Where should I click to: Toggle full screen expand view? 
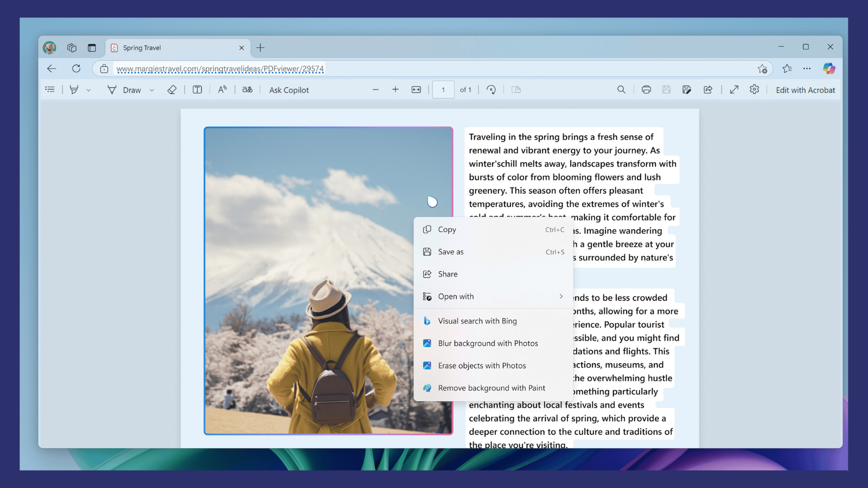(734, 90)
